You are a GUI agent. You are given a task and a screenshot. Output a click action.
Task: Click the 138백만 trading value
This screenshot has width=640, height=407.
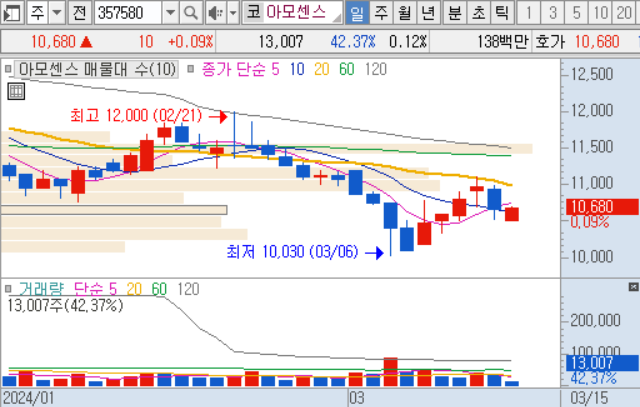[x=502, y=42]
